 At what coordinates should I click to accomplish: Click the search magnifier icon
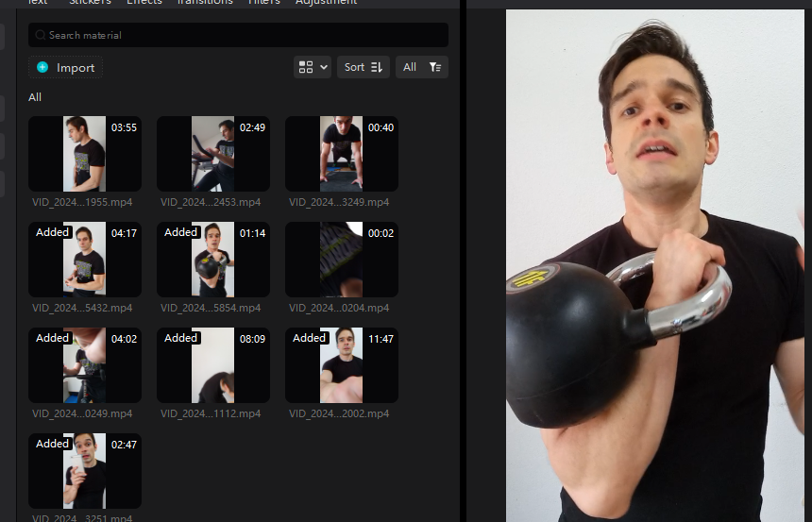41,35
